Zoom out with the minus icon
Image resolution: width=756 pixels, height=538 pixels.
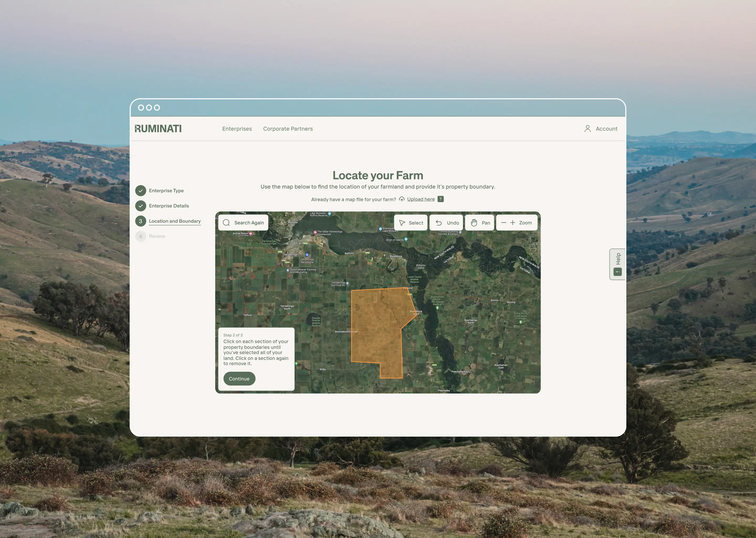click(x=503, y=223)
